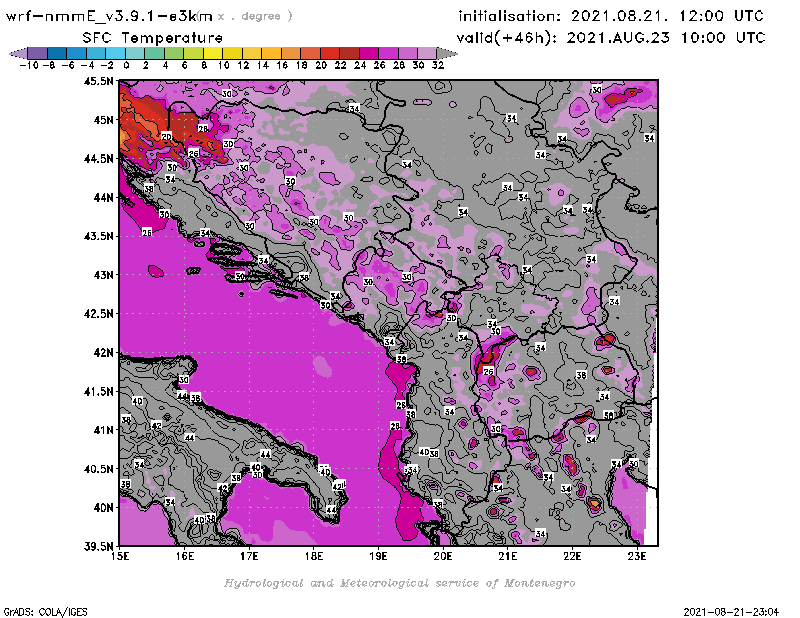This screenshot has height=618, width=800.
Task: Click the '22E' longitude label
Action: pyautogui.click(x=572, y=556)
